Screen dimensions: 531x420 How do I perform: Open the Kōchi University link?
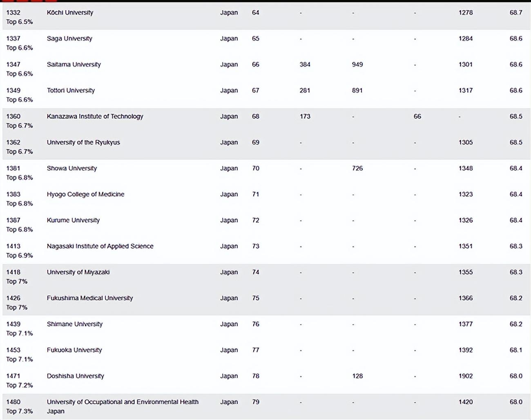pyautogui.click(x=70, y=13)
